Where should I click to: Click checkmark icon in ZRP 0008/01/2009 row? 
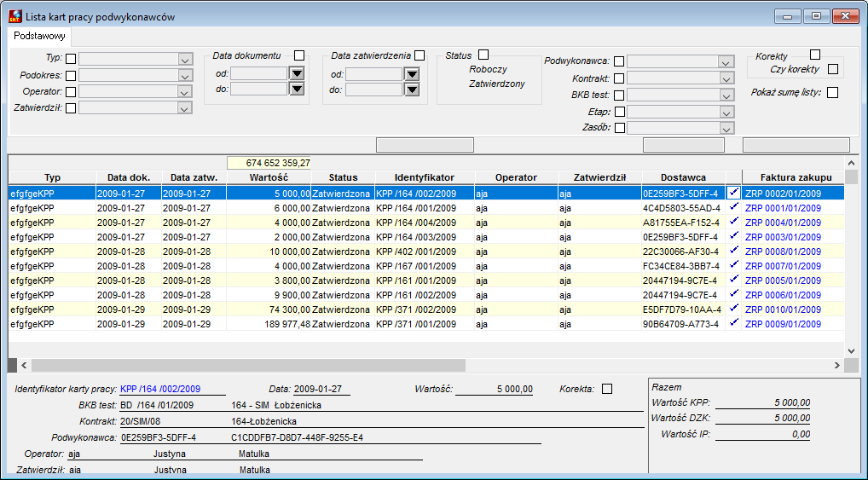coord(734,251)
